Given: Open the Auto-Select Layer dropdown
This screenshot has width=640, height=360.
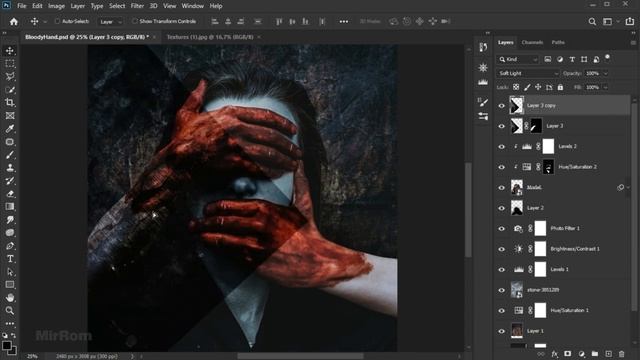Looking at the screenshot, I should tap(110, 22).
